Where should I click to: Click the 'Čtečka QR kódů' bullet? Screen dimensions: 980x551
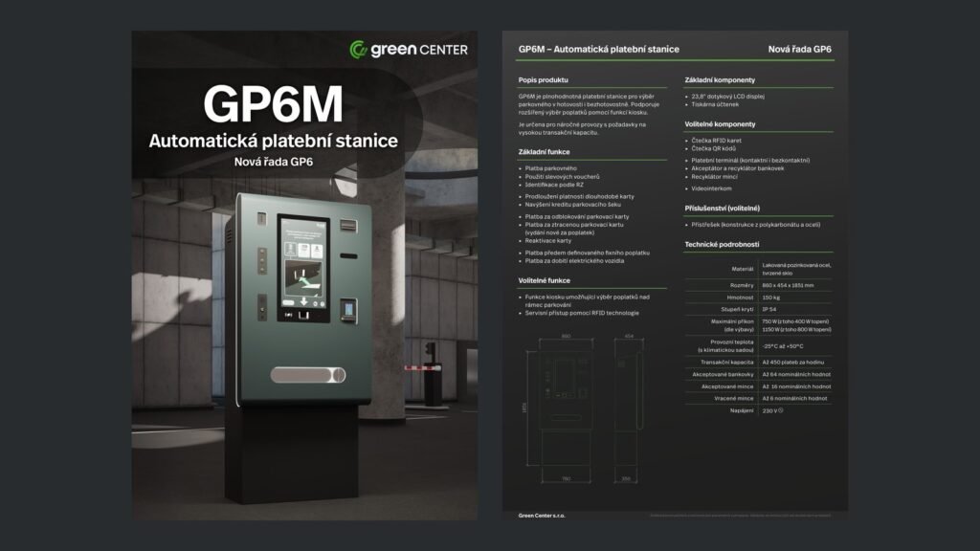coord(713,148)
